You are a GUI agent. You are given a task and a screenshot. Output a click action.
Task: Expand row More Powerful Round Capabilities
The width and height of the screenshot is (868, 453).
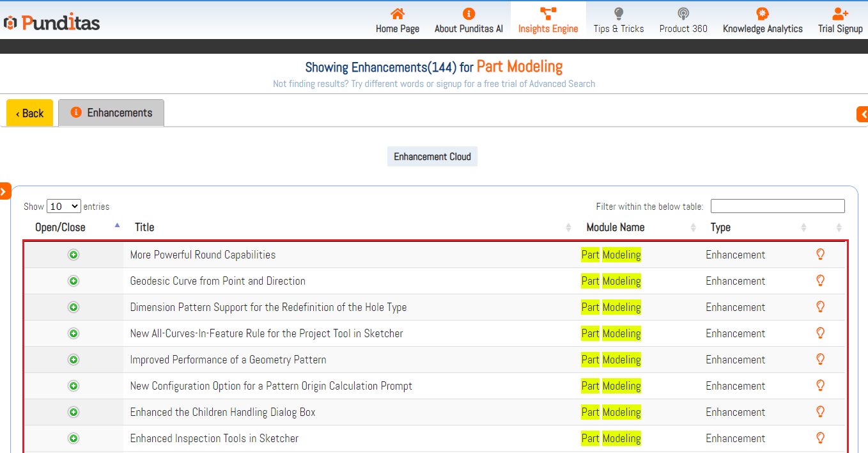[74, 255]
